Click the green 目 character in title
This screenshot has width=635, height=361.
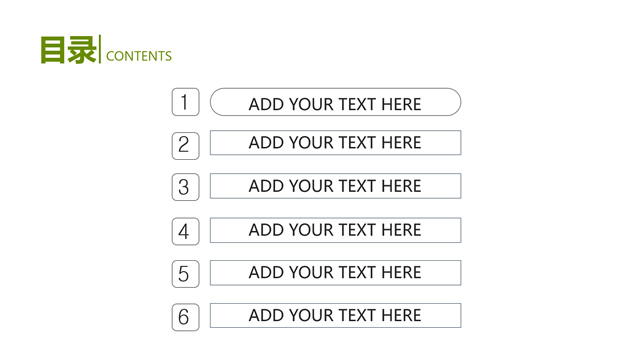tap(53, 50)
